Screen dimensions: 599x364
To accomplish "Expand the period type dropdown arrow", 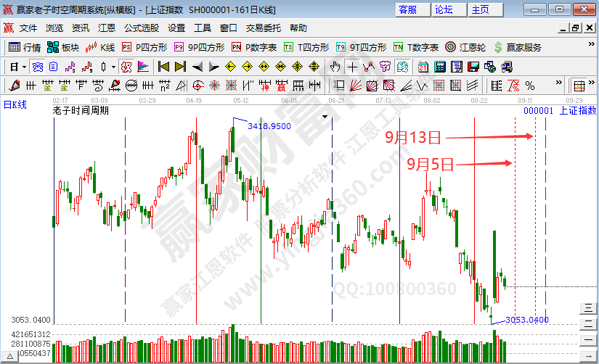I will [x=24, y=67].
